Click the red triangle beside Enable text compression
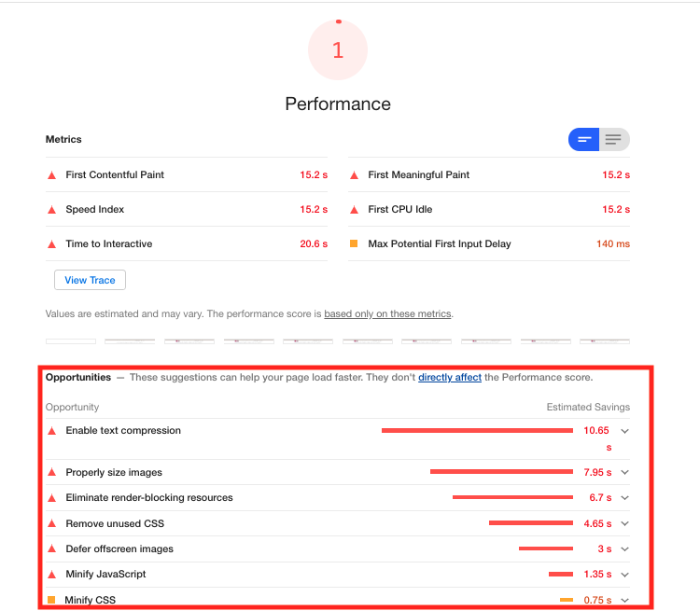This screenshot has width=700, height=611. [x=52, y=431]
